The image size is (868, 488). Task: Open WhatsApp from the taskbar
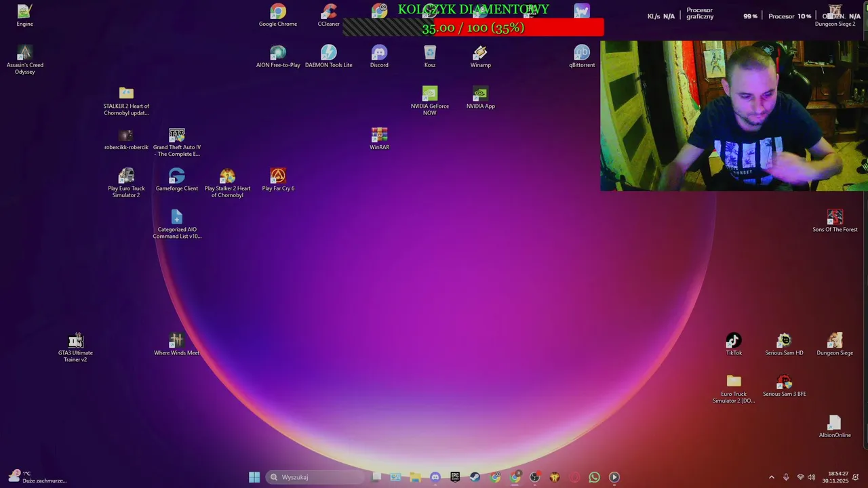[x=594, y=477]
